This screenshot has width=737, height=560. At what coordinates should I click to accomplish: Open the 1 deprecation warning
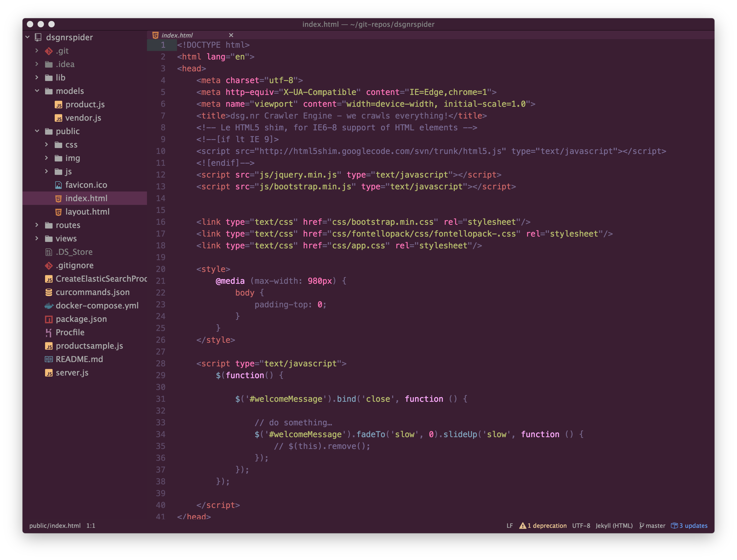(543, 525)
